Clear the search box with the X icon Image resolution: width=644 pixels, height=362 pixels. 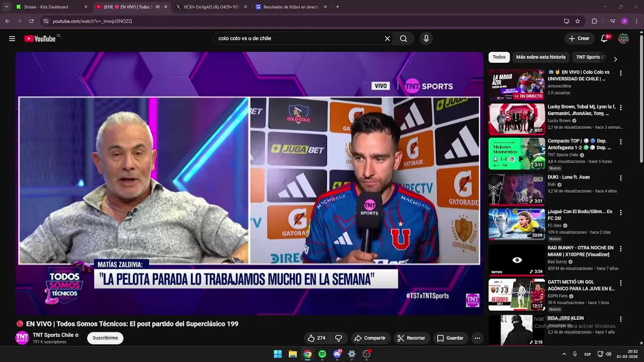[387, 39]
